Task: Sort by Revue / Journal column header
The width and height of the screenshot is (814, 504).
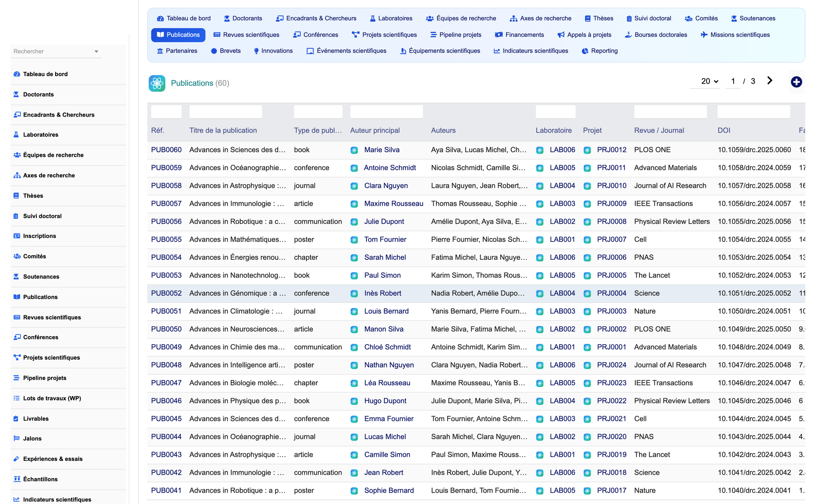Action: 659,130
